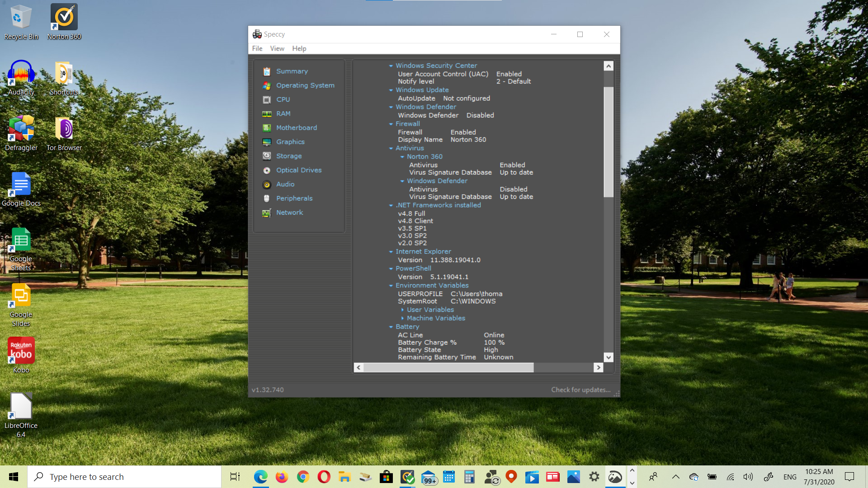Select the Operating System sidebar icon
This screenshot has width=868, height=488.
pos(267,85)
